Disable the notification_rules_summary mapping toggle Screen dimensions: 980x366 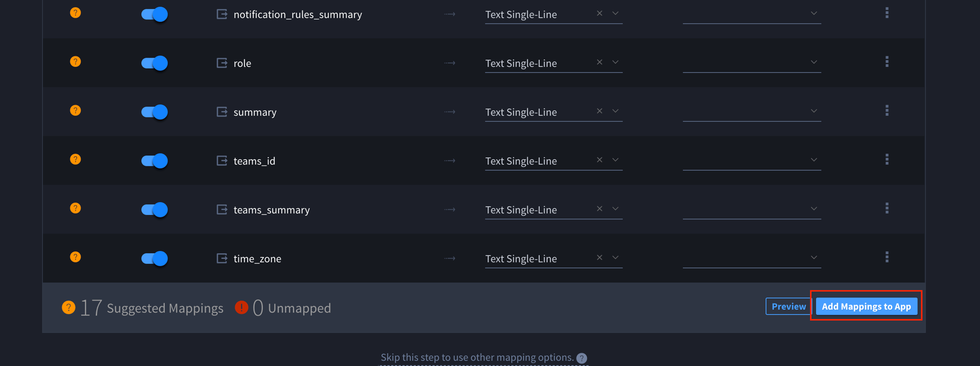[154, 14]
